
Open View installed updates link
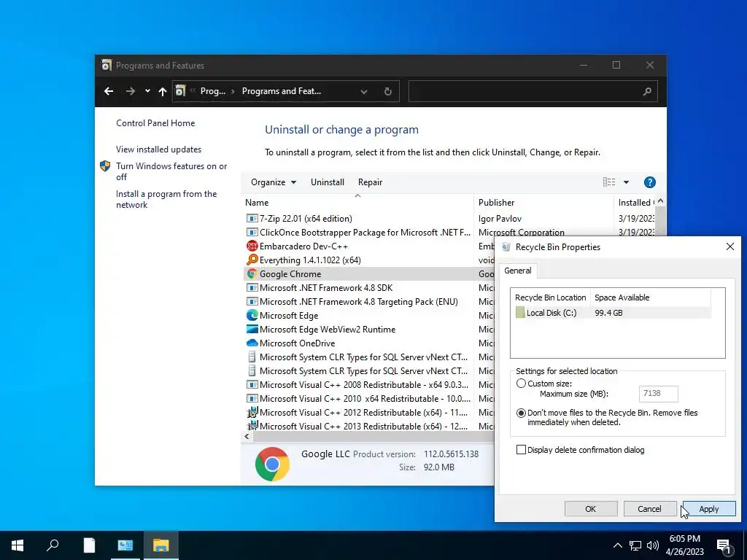click(x=158, y=149)
